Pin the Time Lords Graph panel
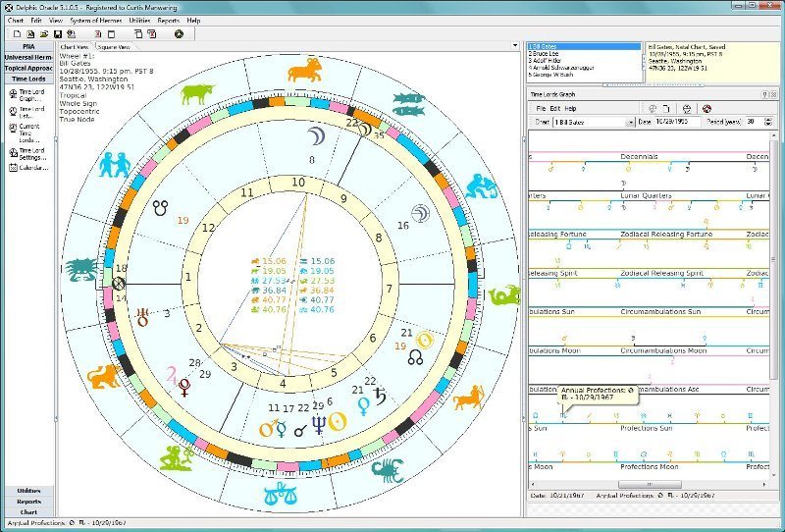Viewport: 785px width, 532px height. pyautogui.click(x=762, y=94)
